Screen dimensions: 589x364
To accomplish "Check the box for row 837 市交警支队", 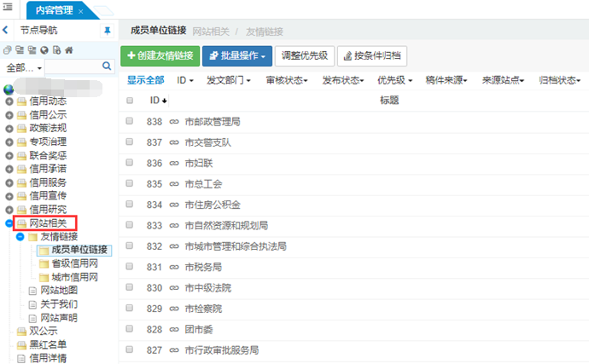I will (130, 142).
